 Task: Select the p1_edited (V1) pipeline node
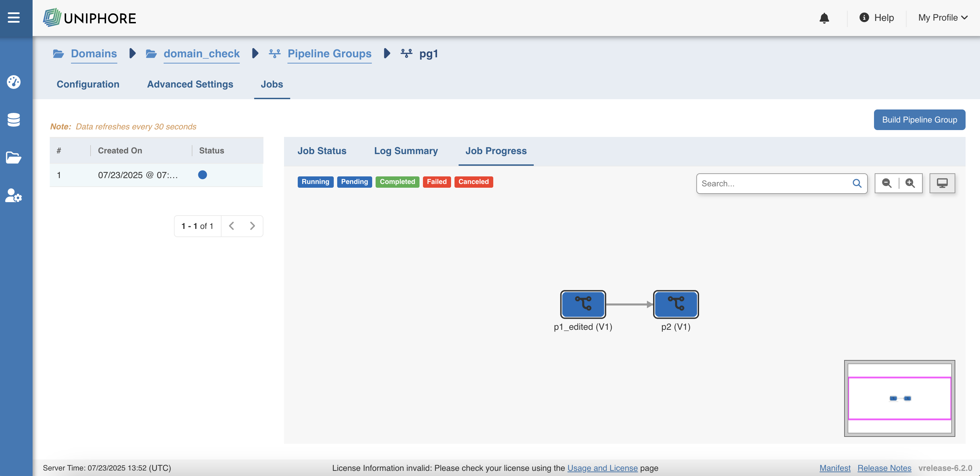click(x=583, y=304)
